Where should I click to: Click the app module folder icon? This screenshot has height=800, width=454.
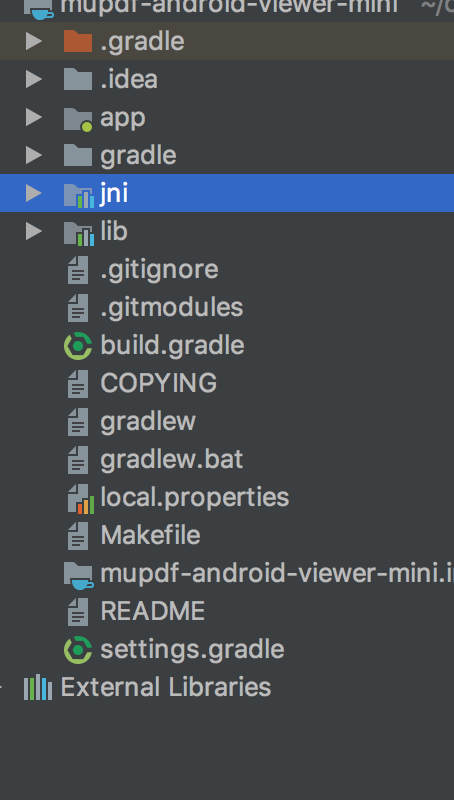(78, 118)
